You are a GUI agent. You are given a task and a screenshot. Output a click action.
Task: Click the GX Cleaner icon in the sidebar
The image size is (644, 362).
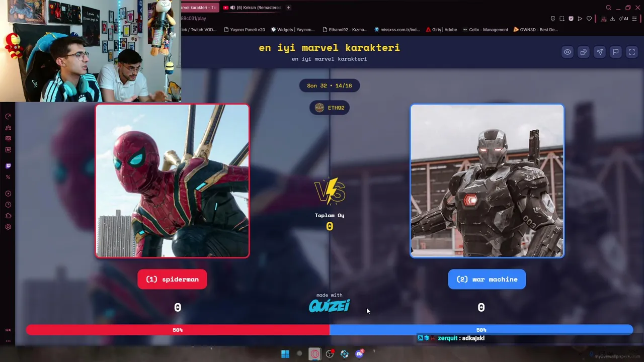click(x=8, y=128)
